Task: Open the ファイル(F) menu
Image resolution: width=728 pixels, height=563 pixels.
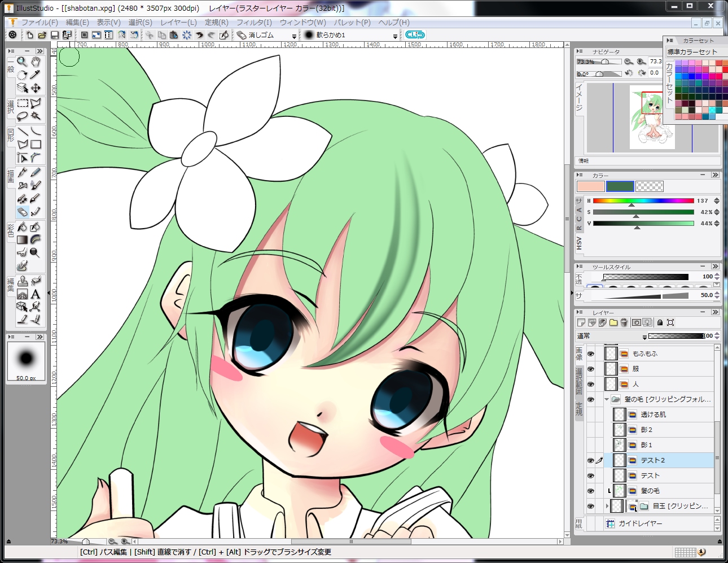Action: tap(40, 22)
